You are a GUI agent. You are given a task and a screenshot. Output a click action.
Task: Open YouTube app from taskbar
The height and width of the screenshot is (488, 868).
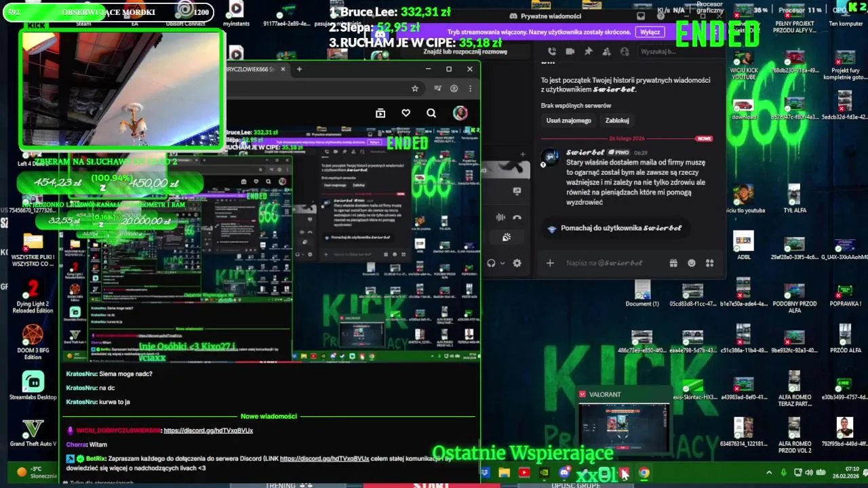[524, 472]
